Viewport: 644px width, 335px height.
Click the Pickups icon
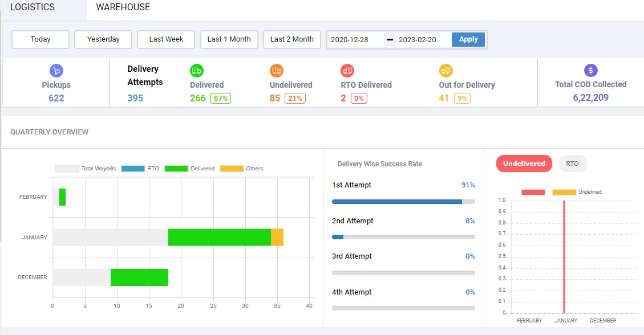click(56, 70)
